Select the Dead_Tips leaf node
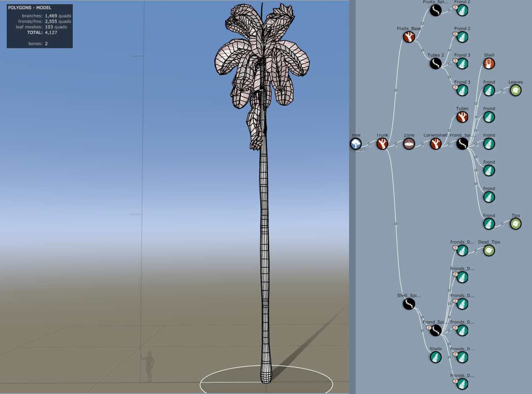 tap(489, 250)
